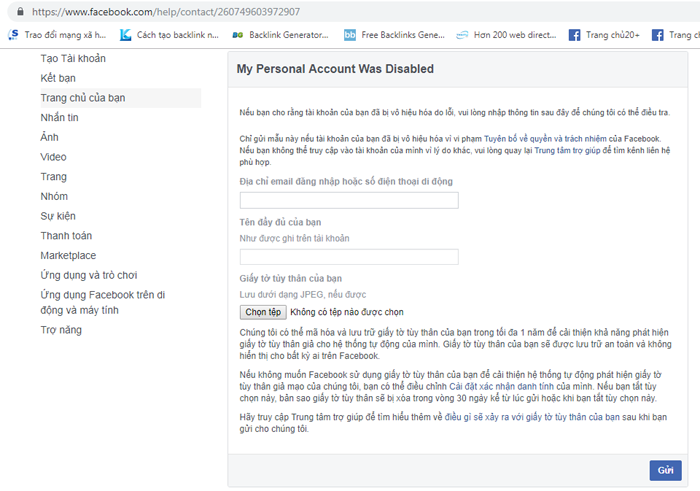The width and height of the screenshot is (700, 491).
Task: Focus the email or phone number field
Action: coord(349,200)
